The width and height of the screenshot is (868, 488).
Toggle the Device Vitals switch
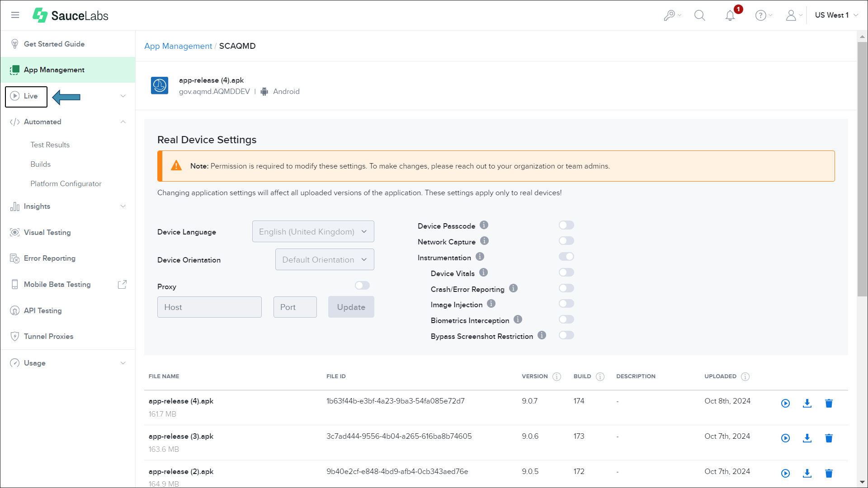[x=566, y=272]
